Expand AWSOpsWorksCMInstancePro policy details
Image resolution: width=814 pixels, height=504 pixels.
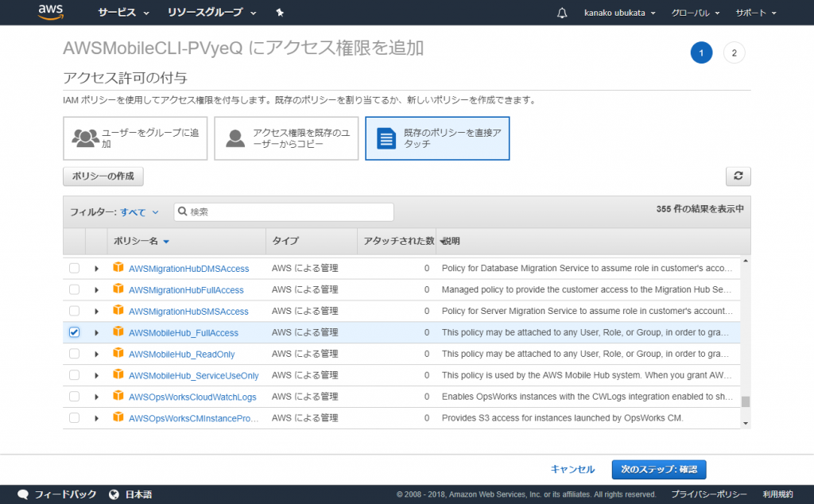96,418
